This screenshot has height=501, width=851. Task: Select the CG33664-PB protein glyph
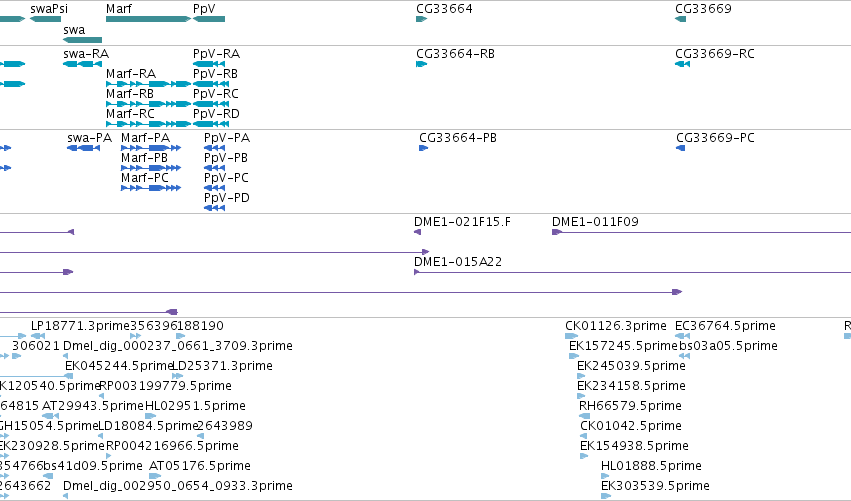point(424,148)
